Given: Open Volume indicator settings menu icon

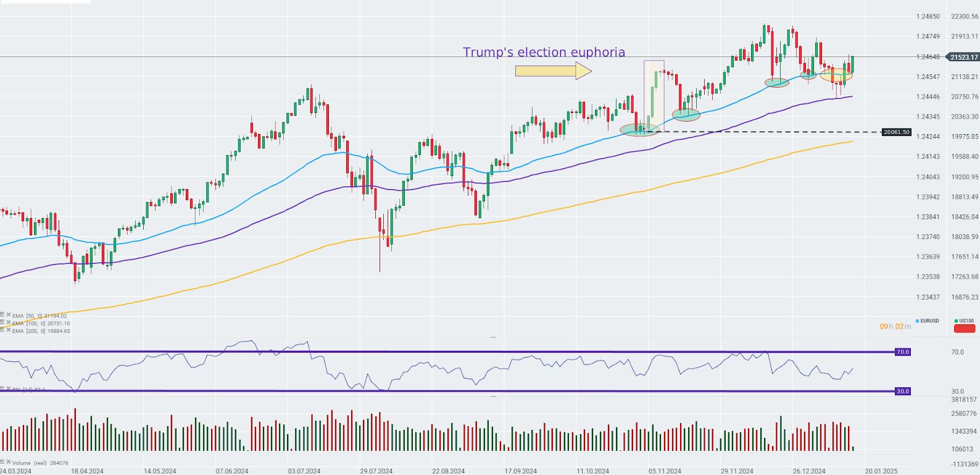Looking at the screenshot, I should coord(2,462).
